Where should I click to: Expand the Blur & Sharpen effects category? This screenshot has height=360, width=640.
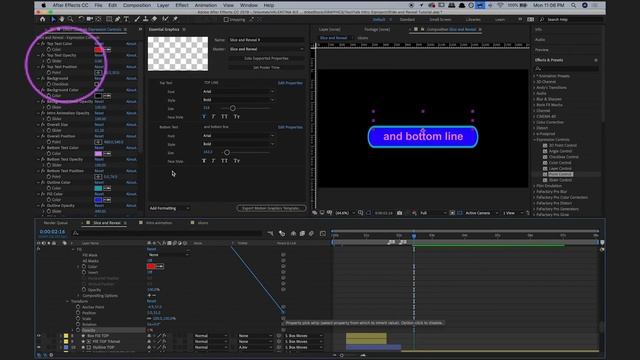coord(534,99)
